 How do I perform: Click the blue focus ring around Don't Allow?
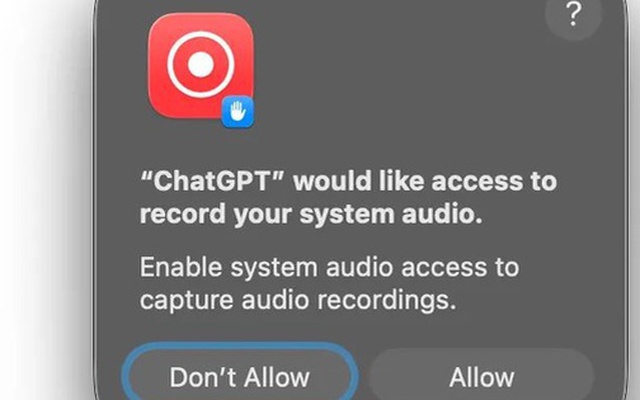pyautogui.click(x=239, y=345)
